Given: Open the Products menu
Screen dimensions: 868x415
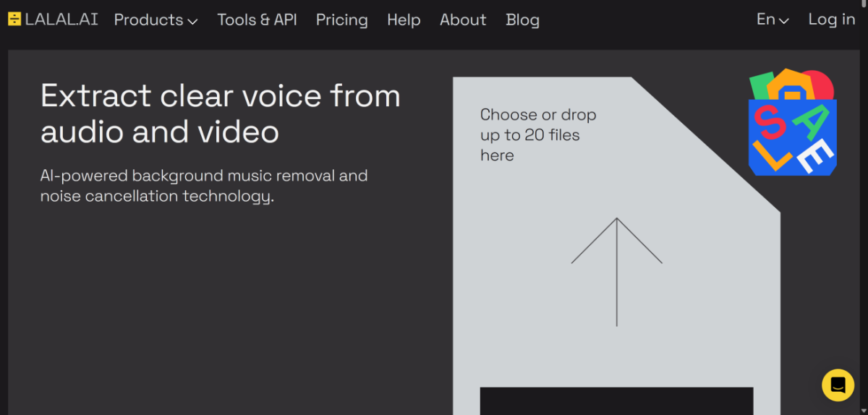Looking at the screenshot, I should [148, 20].
